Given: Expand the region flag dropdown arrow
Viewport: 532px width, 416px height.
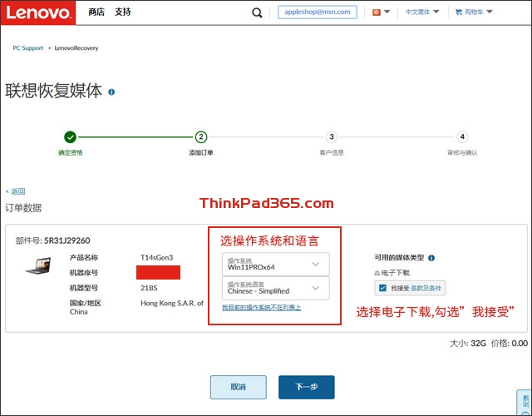Looking at the screenshot, I should [x=387, y=12].
